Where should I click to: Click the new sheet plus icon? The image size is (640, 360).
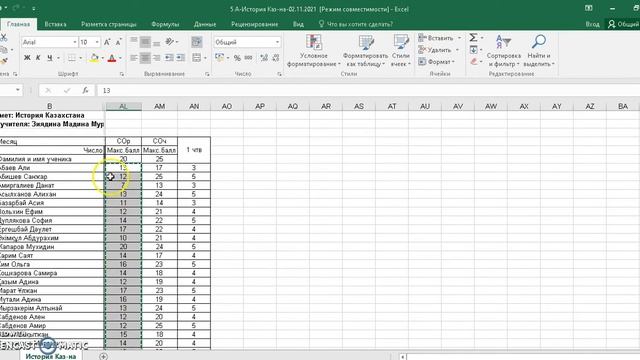point(103,356)
